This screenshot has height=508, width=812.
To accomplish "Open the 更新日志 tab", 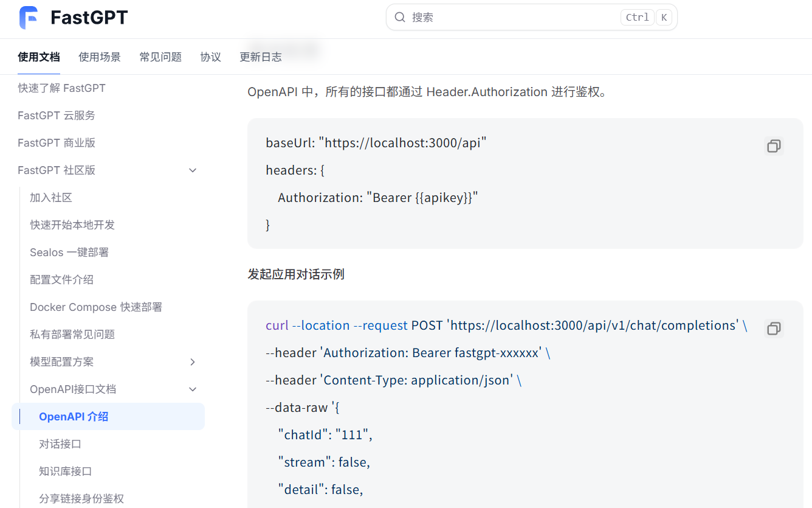I will [261, 57].
